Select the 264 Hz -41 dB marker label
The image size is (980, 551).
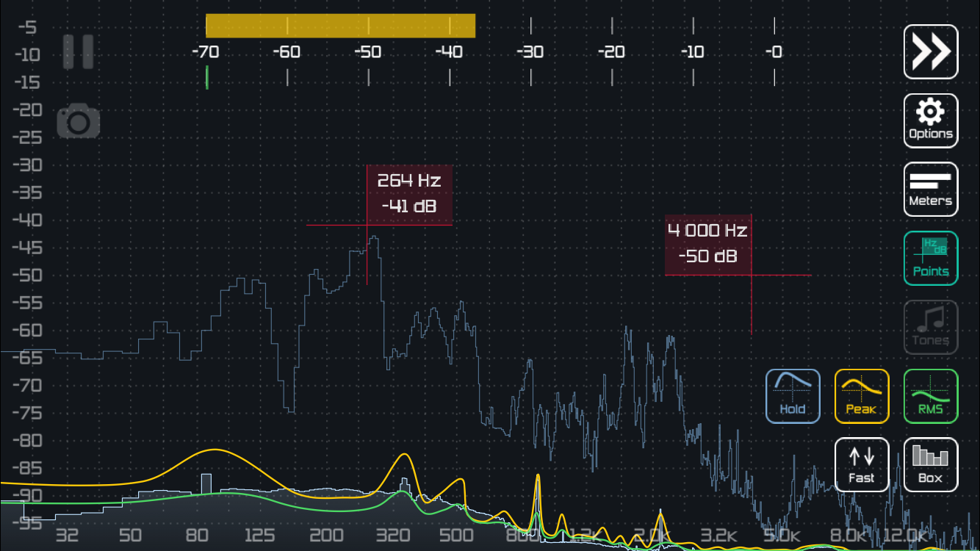pyautogui.click(x=409, y=194)
